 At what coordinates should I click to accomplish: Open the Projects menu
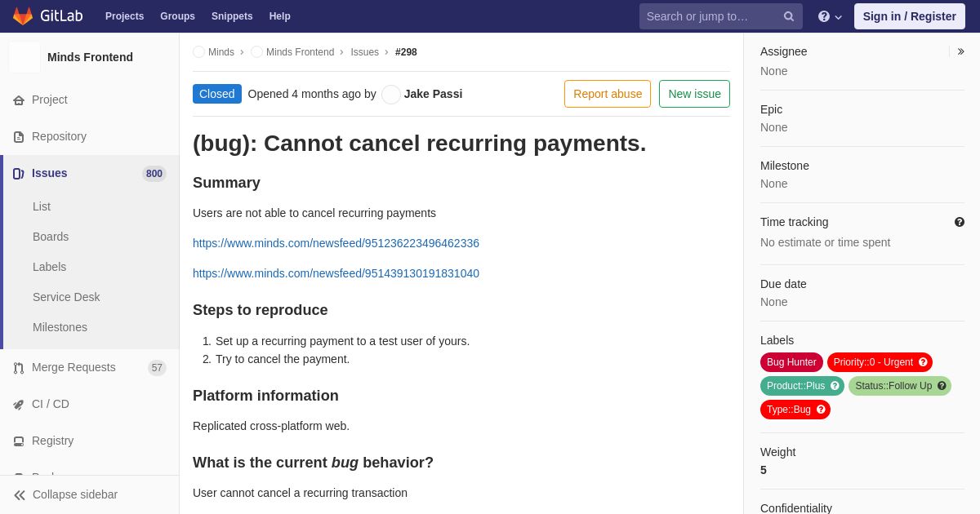124,16
